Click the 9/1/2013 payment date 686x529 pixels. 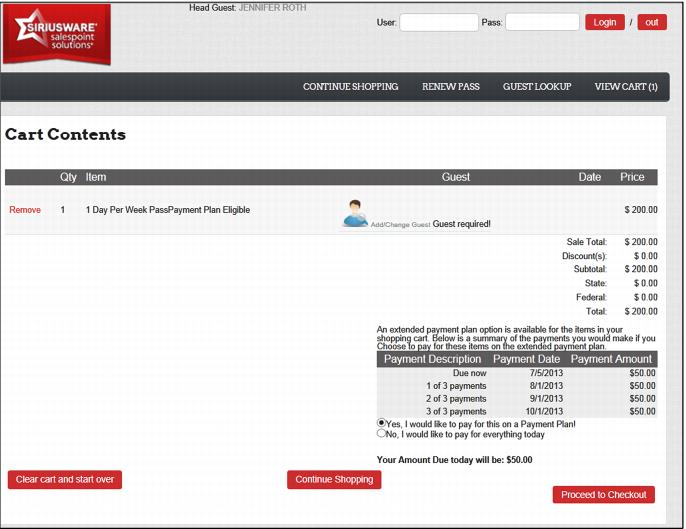[x=546, y=399]
